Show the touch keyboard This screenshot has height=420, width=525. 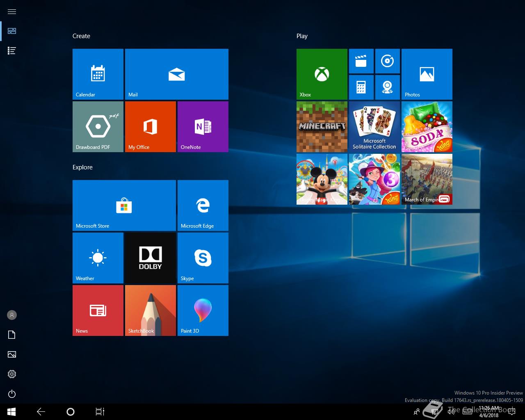tap(467, 412)
